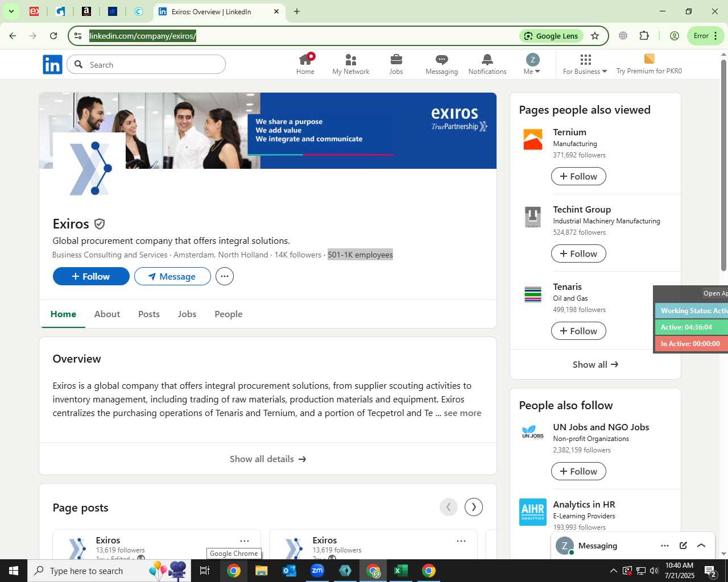Image resolution: width=728 pixels, height=582 pixels.
Task: Click the browser back arrow
Action: click(13, 36)
